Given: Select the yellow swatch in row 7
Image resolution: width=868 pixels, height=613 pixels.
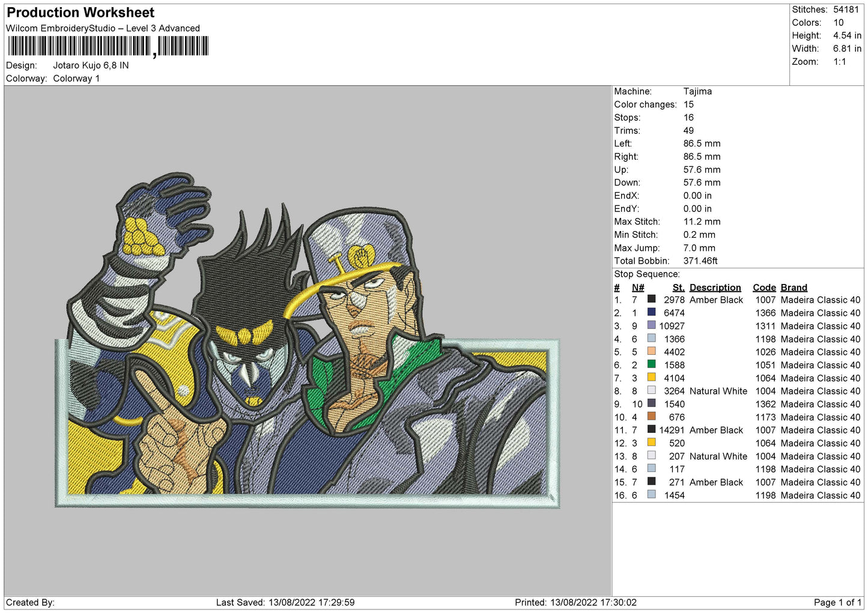Looking at the screenshot, I should (x=651, y=378).
